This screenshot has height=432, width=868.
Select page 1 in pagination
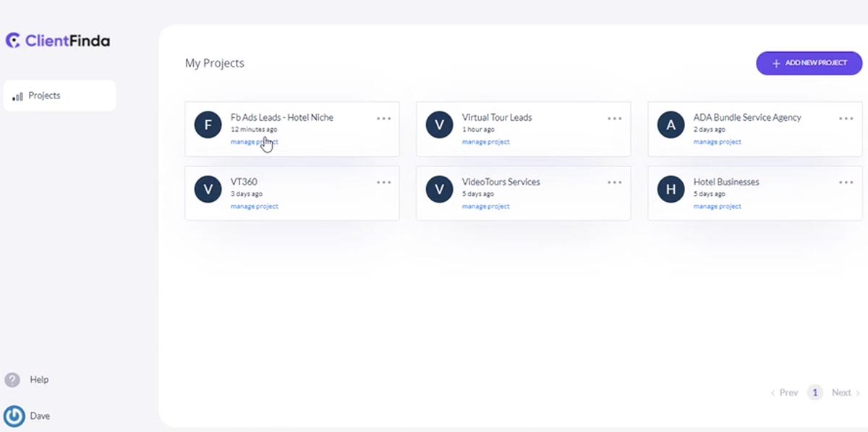pyautogui.click(x=815, y=393)
